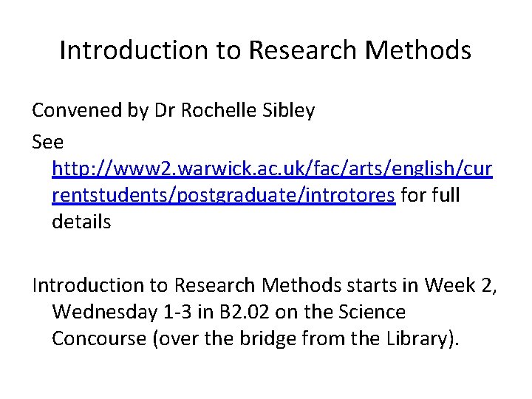Click 'Week 2,' in the bottom paragraph
Image resolution: width=532 pixels, height=399 pixels.
click(461, 285)
